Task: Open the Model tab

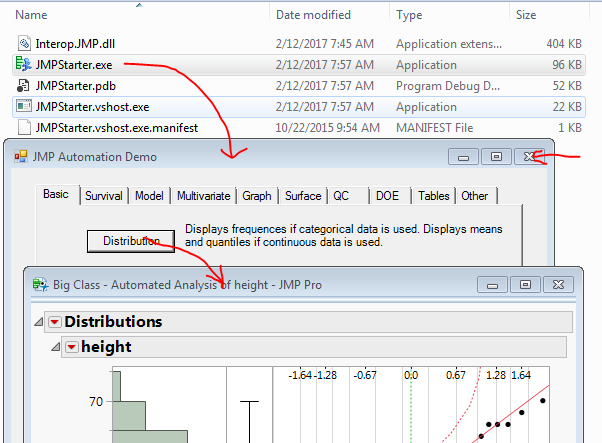Action: tap(149, 196)
